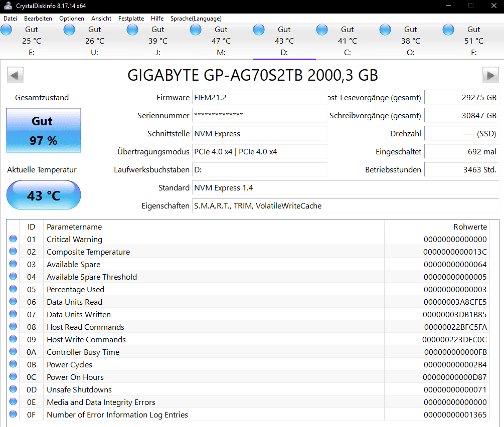
Task: Click raw value 0000000000013C
Action: coord(455,252)
